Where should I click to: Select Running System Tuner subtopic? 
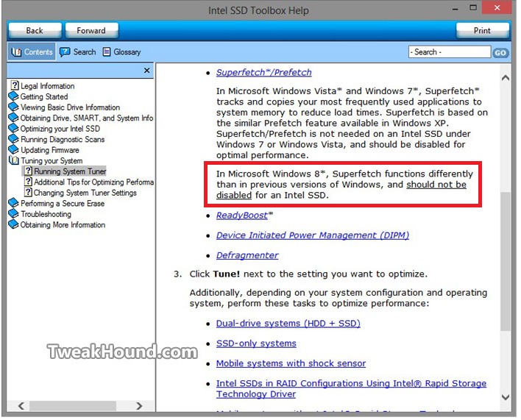[70, 171]
